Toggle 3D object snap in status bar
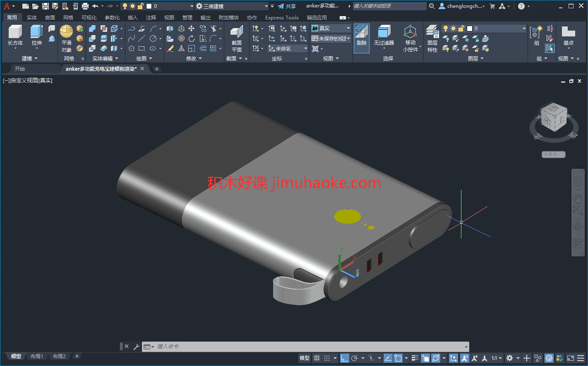588x366 pixels. 435,358
